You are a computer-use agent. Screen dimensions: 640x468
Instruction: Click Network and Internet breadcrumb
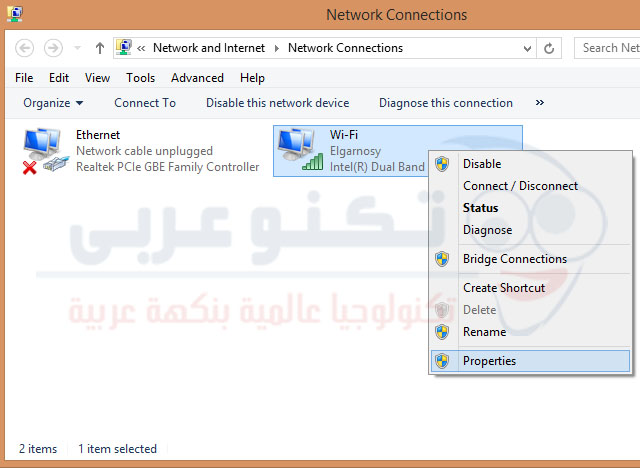209,48
